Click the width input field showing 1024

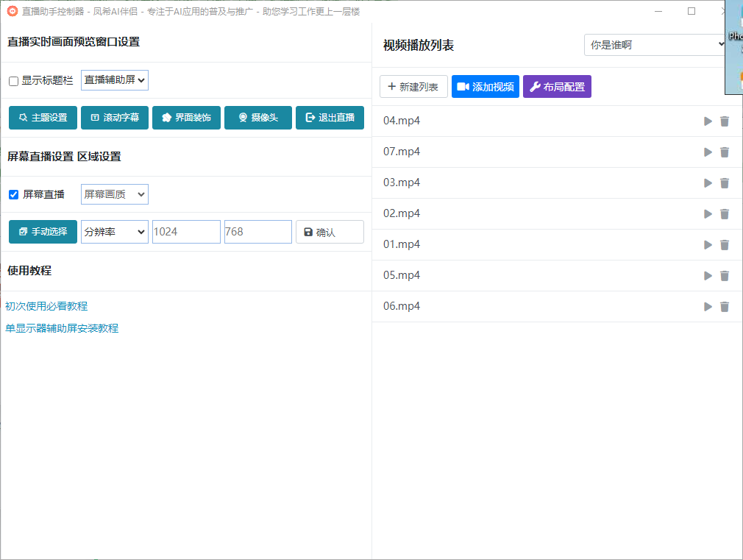(x=186, y=232)
